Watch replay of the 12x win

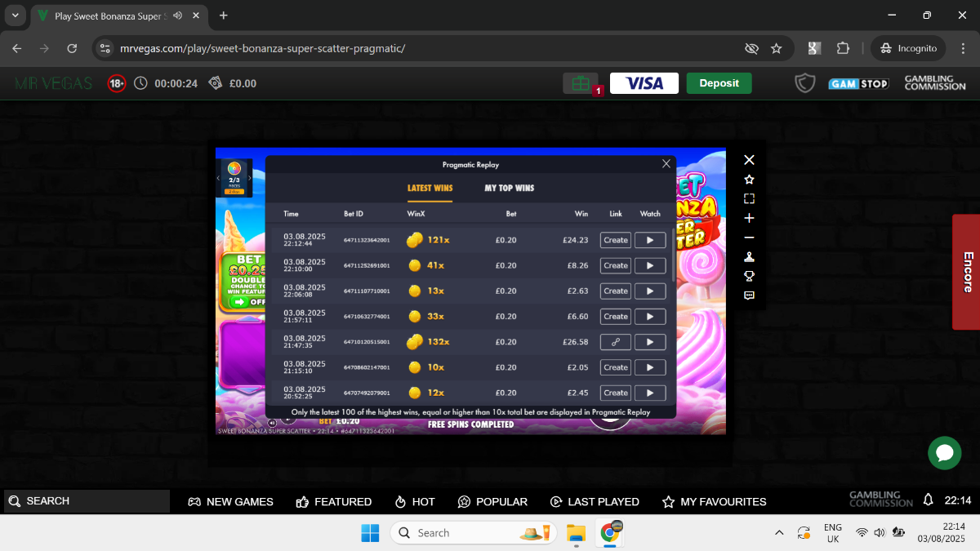(650, 393)
